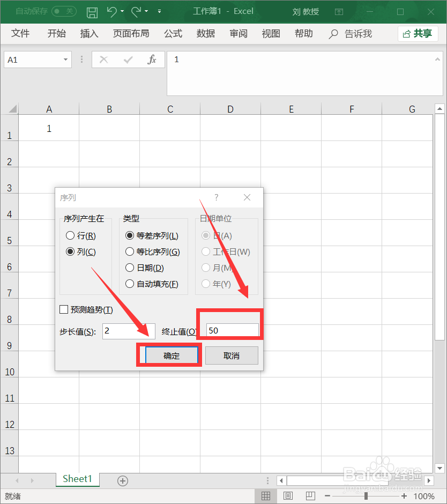Switch to the 数据 ribbon tab
The image size is (447, 504).
pos(205,33)
